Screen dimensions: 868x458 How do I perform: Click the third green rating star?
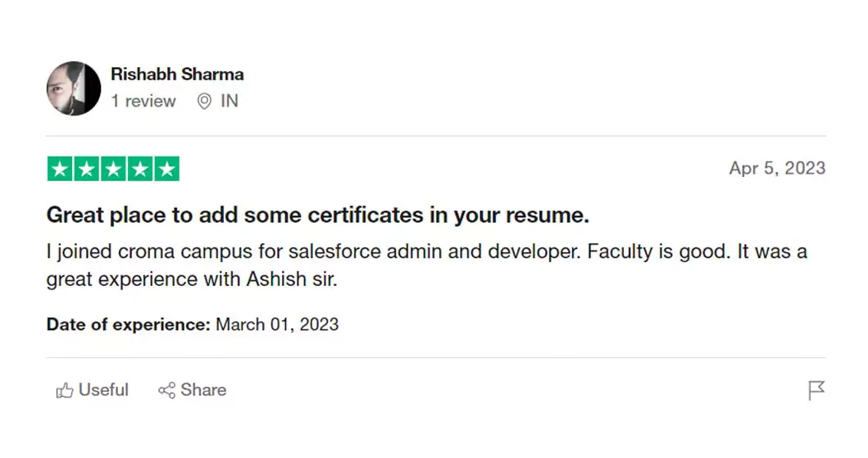(113, 169)
